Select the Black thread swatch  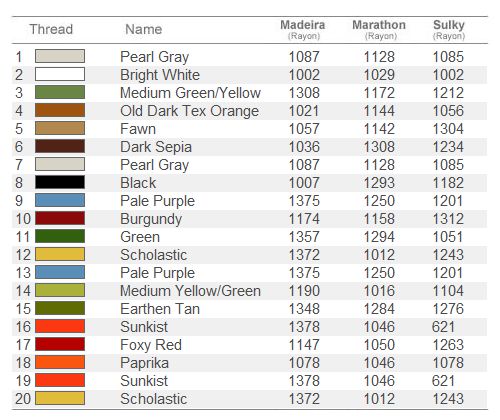[60, 182]
